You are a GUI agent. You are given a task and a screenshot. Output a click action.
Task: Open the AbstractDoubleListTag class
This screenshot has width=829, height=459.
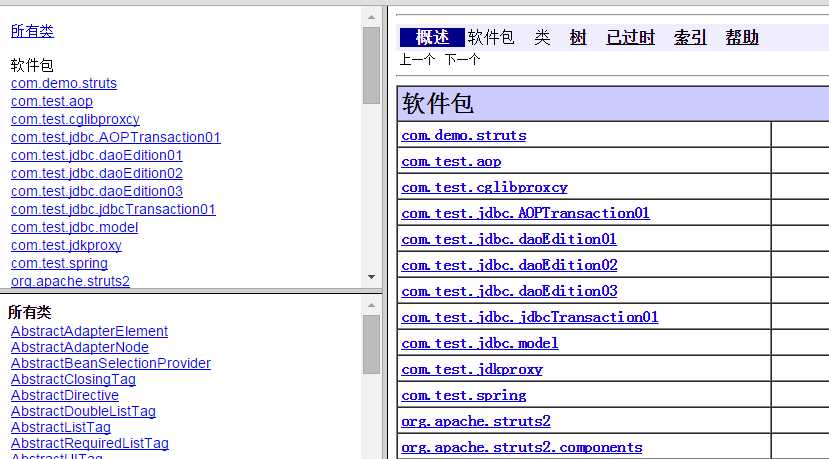84,411
